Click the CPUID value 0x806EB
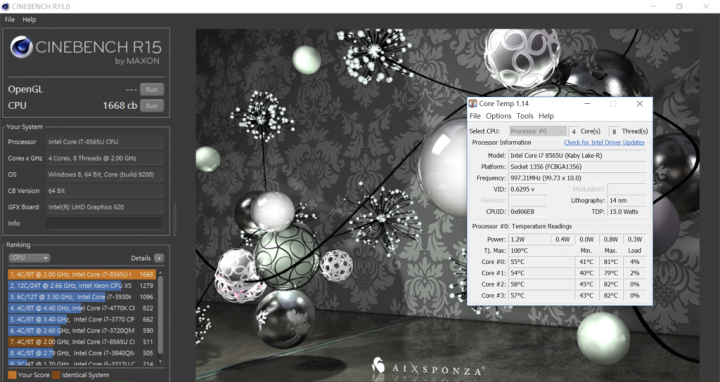720x382 pixels. tap(528, 212)
